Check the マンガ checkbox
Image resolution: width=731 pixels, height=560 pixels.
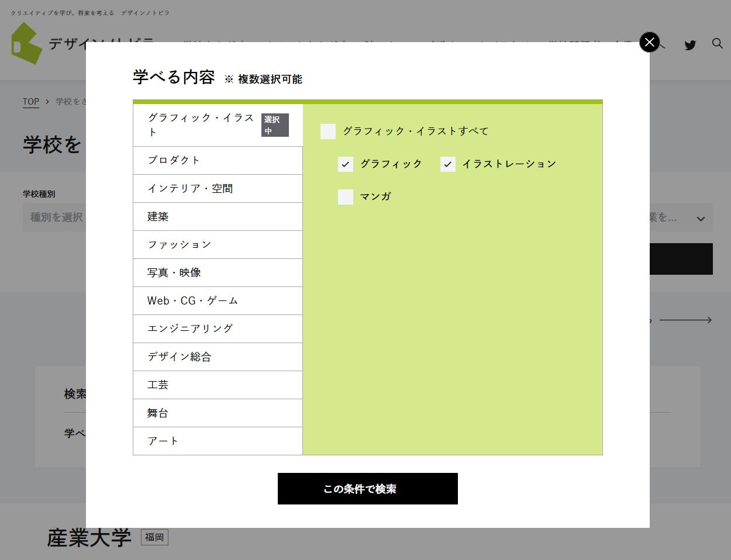tap(345, 197)
